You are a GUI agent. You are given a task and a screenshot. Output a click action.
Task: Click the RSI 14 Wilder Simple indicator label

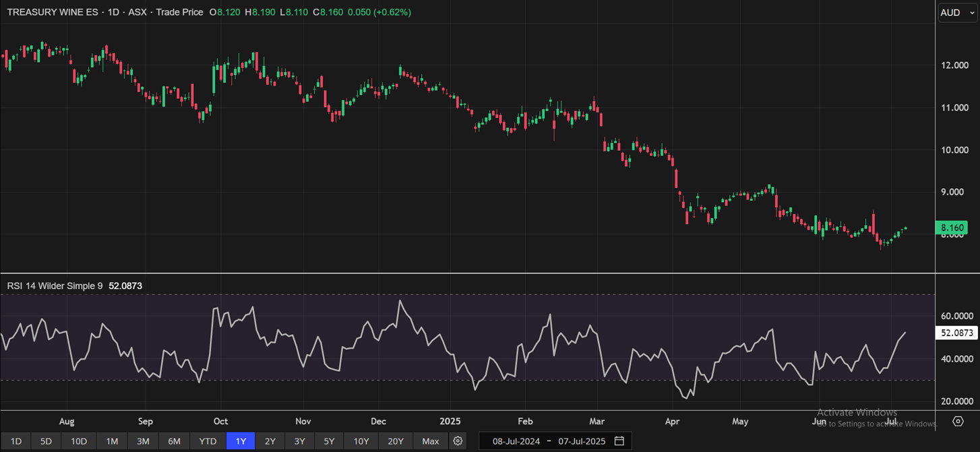[55, 286]
